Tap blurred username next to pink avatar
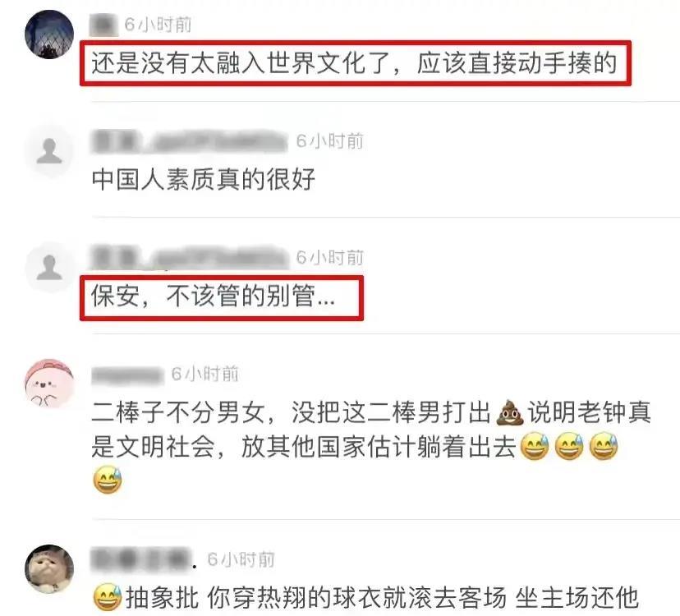This screenshot has width=680, height=616. [x=126, y=375]
